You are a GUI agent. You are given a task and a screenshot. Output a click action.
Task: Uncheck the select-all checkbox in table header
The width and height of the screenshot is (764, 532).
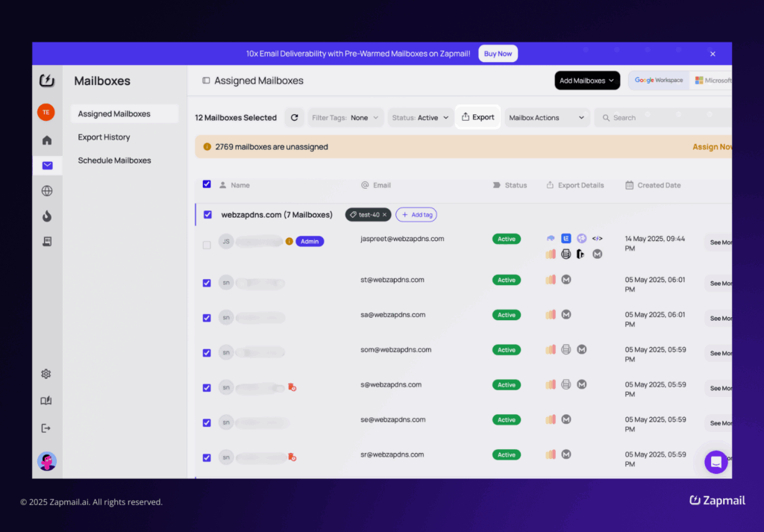click(x=207, y=184)
